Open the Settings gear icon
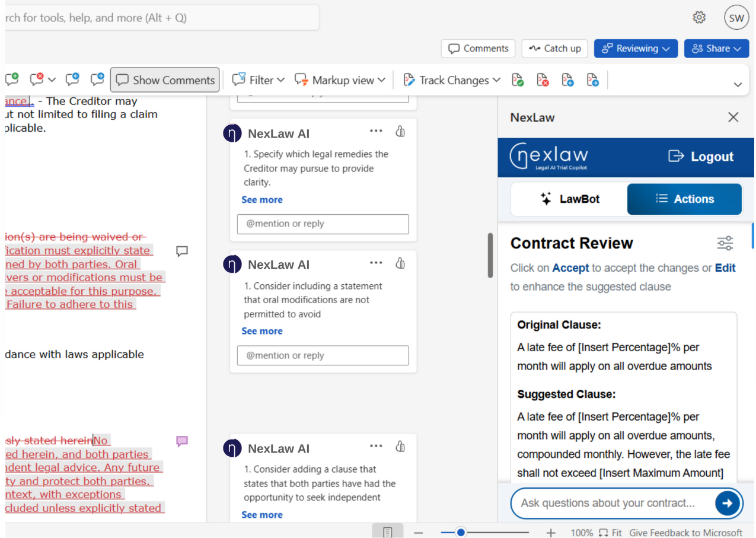The height and width of the screenshot is (538, 756). pyautogui.click(x=699, y=18)
